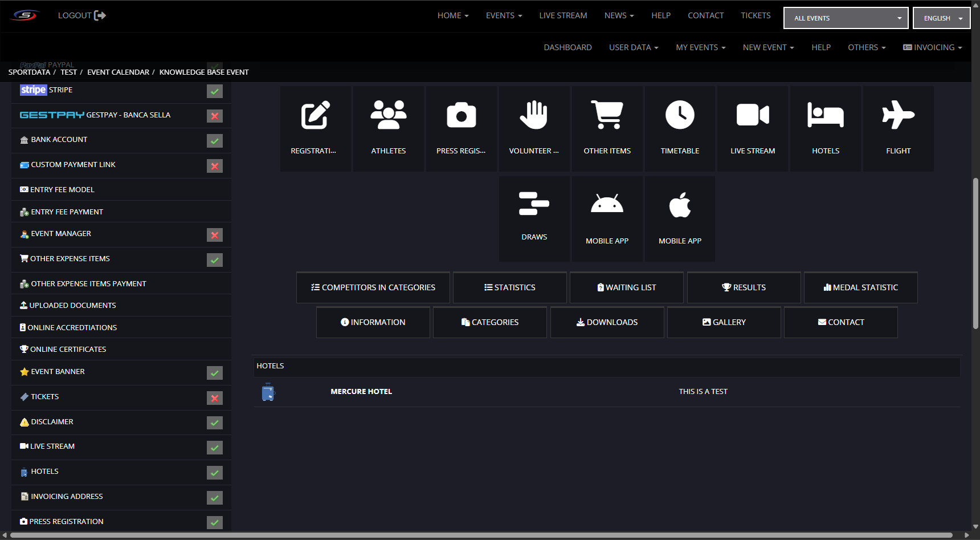Open the Athletes tile
980x540 pixels.
click(389, 129)
